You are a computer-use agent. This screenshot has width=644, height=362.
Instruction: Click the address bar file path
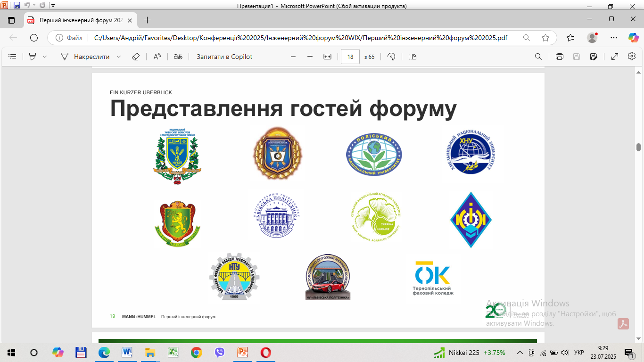point(301,38)
